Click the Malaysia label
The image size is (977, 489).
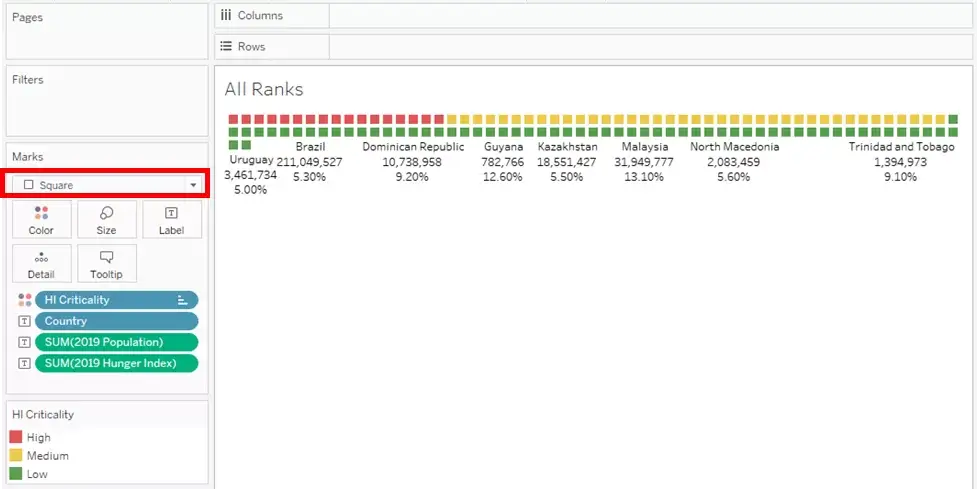click(645, 147)
